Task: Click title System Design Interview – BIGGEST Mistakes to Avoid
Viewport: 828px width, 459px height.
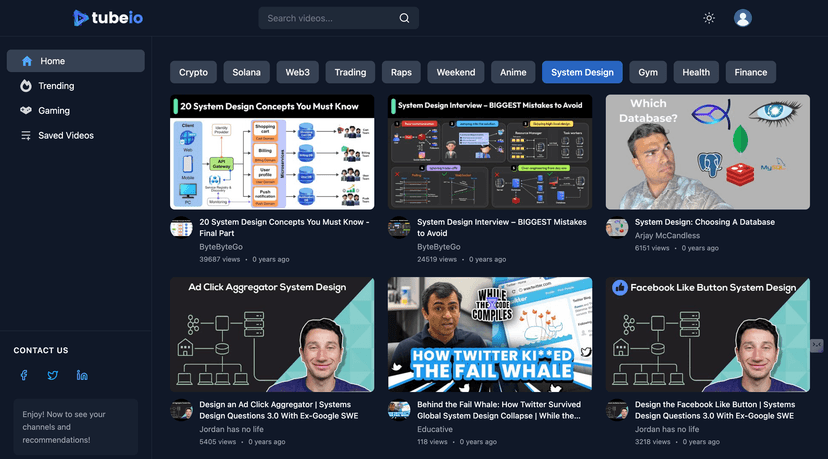Action: 502,228
